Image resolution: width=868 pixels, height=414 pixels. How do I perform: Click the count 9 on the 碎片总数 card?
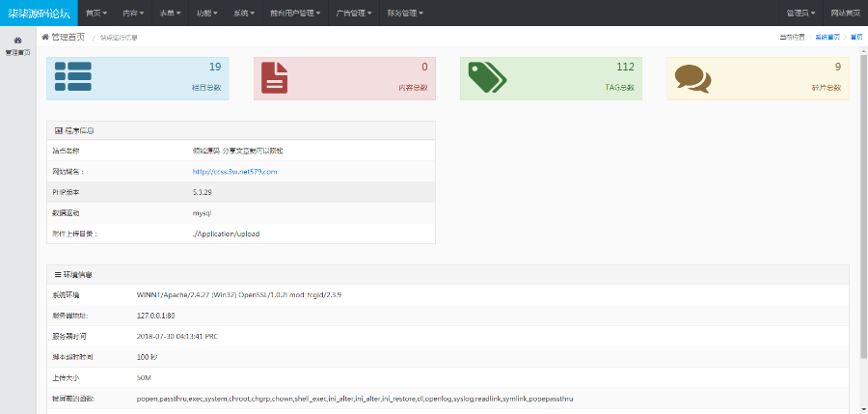[x=838, y=67]
